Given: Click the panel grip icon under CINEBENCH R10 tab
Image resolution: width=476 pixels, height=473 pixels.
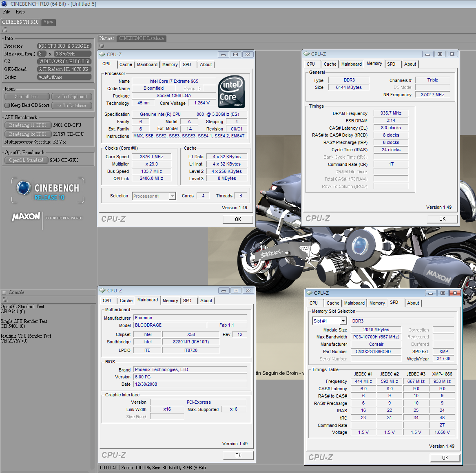Looking at the screenshot, I should (4, 30).
